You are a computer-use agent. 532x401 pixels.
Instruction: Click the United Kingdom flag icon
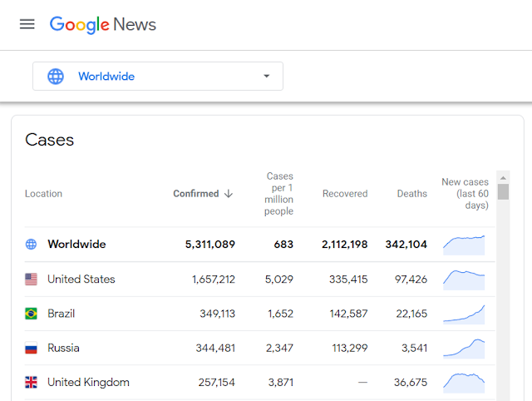click(32, 383)
